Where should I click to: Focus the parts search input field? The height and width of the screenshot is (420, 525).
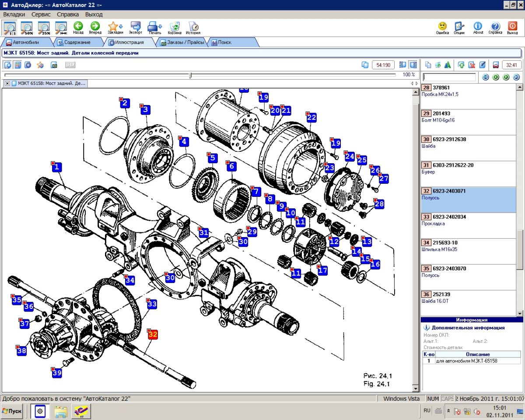(449, 77)
